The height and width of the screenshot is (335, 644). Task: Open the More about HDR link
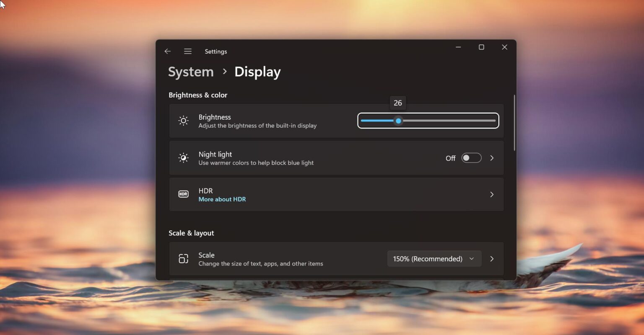222,199
